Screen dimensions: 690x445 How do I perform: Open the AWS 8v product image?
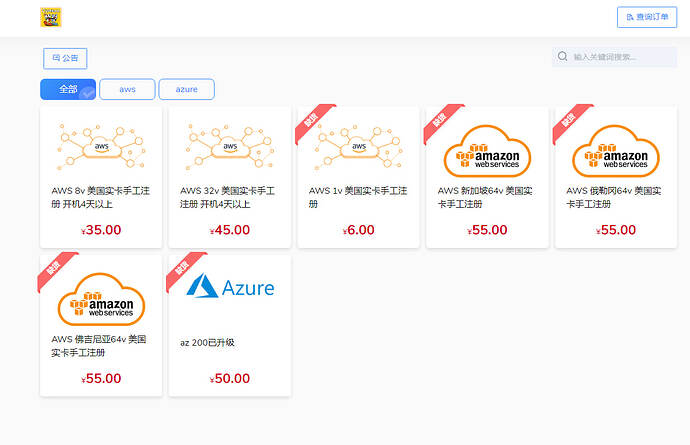coord(101,147)
